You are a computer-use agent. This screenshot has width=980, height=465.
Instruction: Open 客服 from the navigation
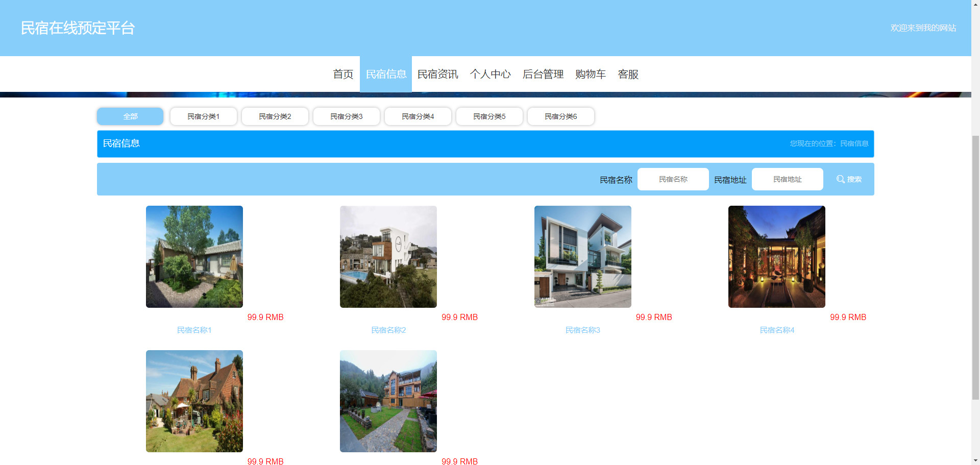point(628,74)
